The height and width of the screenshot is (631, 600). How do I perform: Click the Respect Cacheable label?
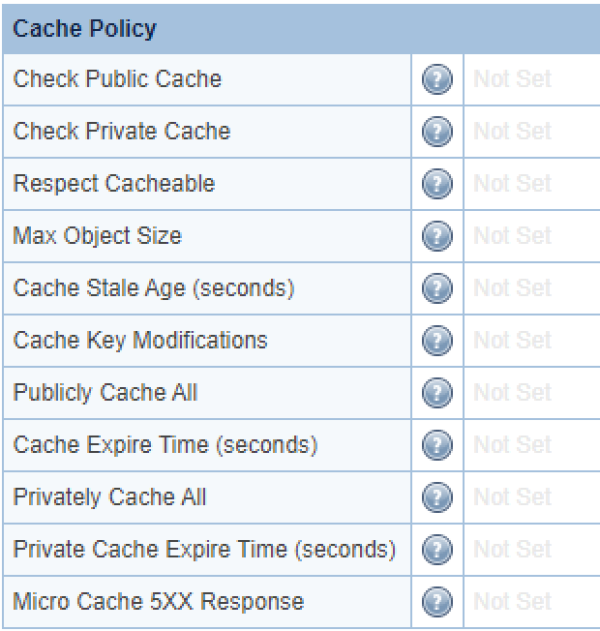pos(114,184)
